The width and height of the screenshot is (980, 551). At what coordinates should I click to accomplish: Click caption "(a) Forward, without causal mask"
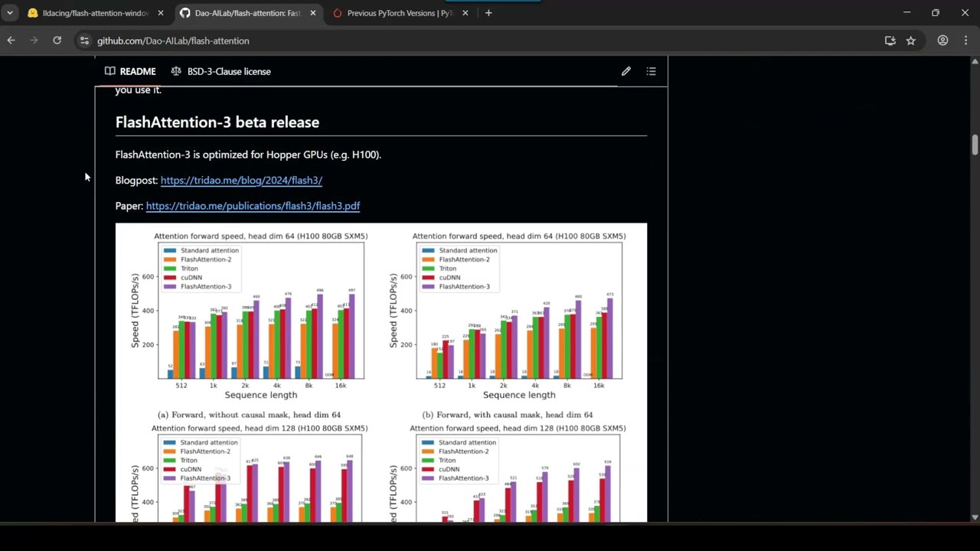tap(250, 415)
